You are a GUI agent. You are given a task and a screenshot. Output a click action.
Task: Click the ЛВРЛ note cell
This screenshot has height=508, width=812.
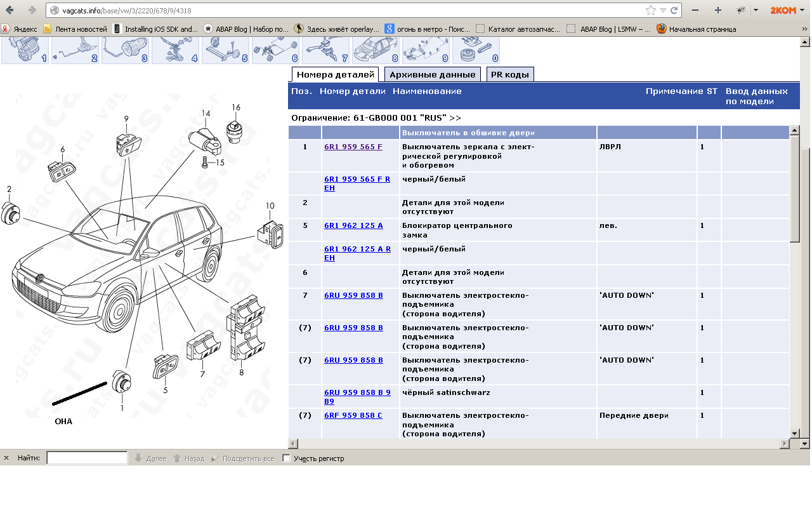click(x=647, y=156)
